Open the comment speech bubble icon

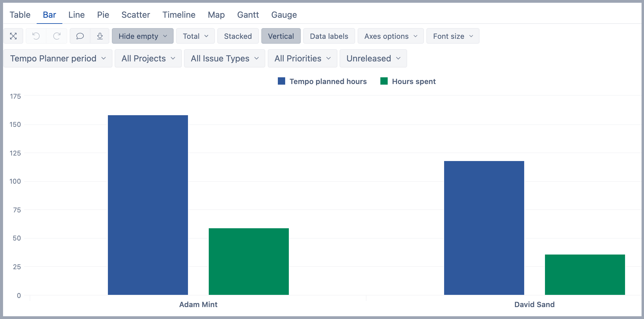(x=80, y=36)
